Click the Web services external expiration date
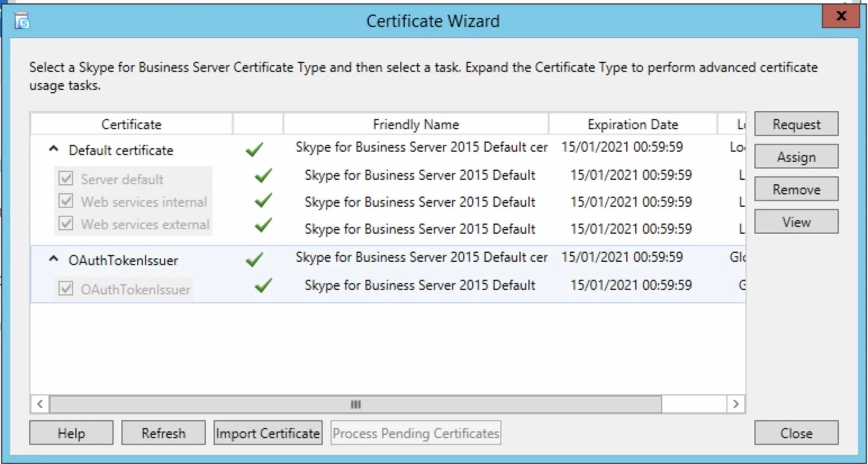The width and height of the screenshot is (868, 464). [631, 229]
